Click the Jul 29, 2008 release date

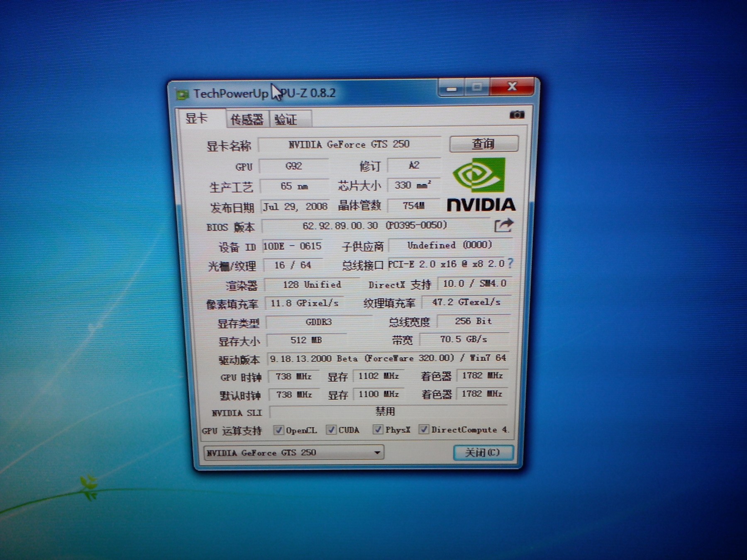[295, 206]
